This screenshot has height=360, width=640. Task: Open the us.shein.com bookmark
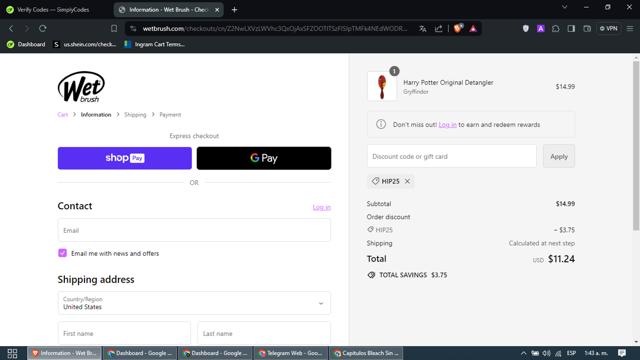click(x=85, y=44)
